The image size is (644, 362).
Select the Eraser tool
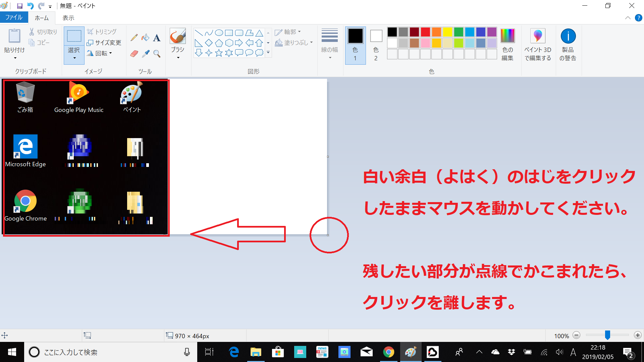[x=134, y=54]
